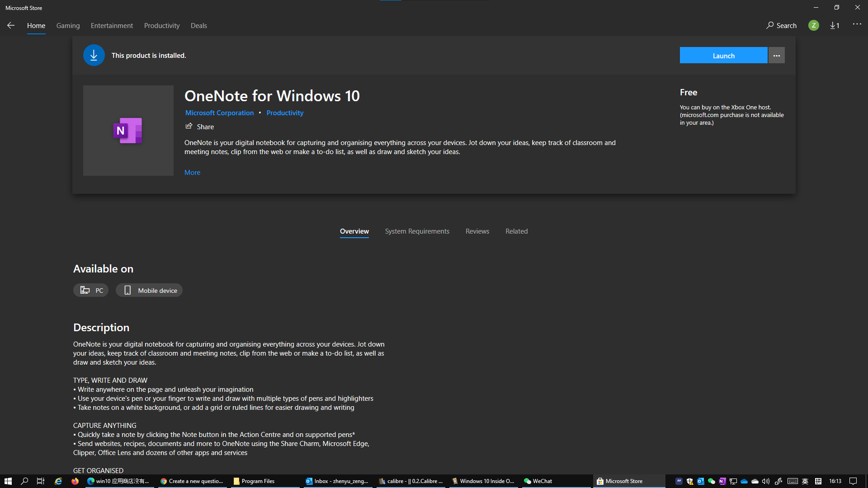
Task: Open Windows Ink Workspace pen icon
Action: pyautogui.click(x=778, y=481)
